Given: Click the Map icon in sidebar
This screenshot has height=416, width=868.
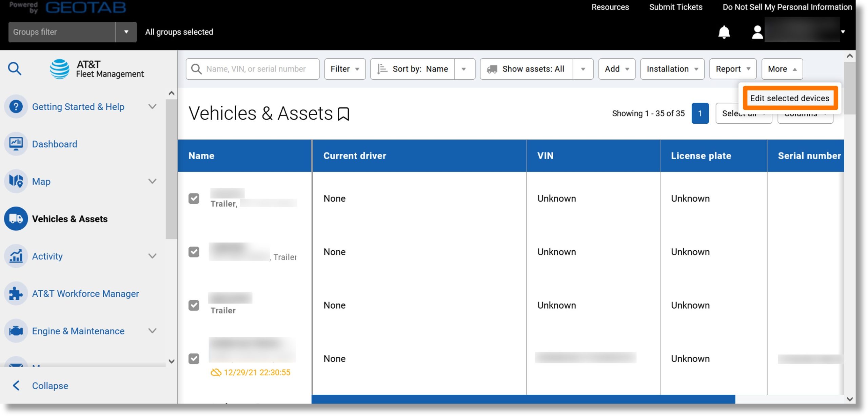Looking at the screenshot, I should [x=16, y=182].
